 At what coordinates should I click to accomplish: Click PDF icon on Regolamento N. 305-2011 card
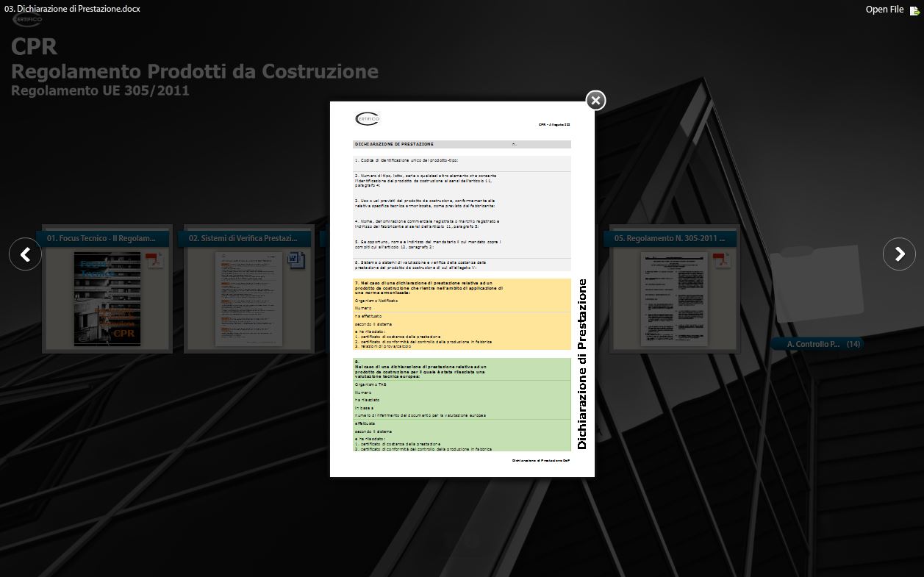pos(722,259)
